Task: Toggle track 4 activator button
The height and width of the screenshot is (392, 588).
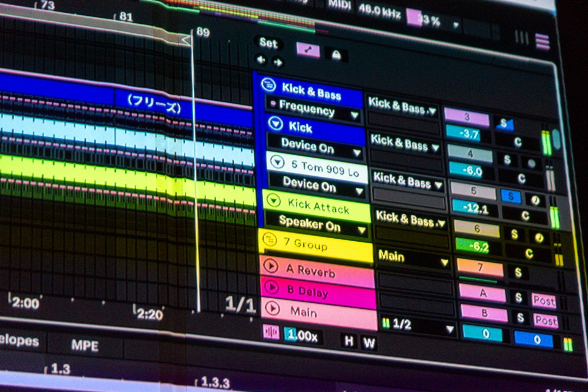Action: click(470, 154)
